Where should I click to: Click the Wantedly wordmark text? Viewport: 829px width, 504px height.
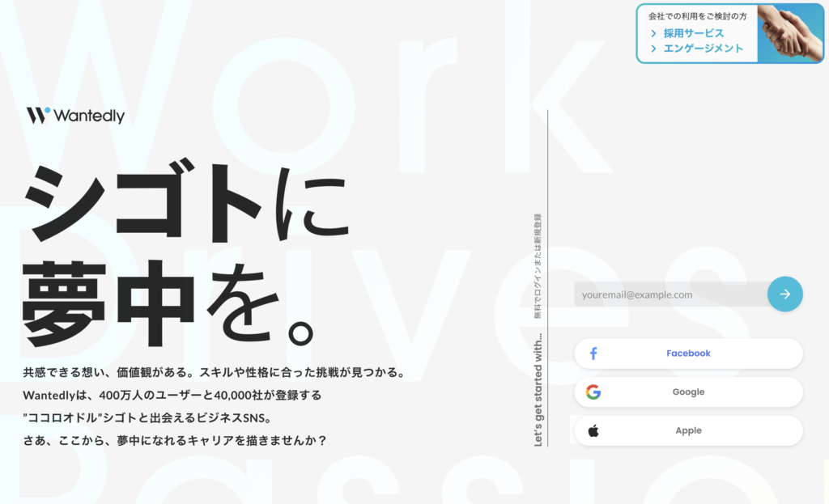[x=89, y=116]
